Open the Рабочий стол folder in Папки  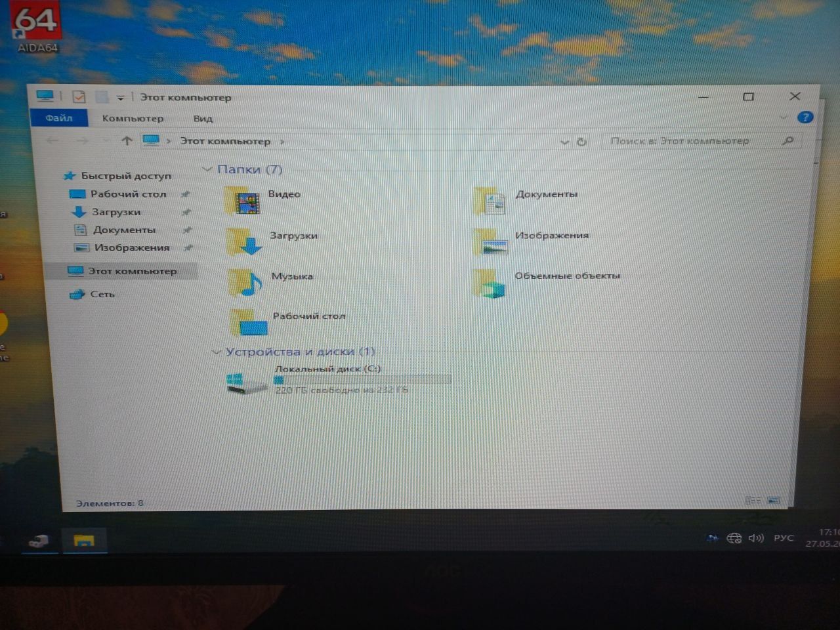[287, 323]
